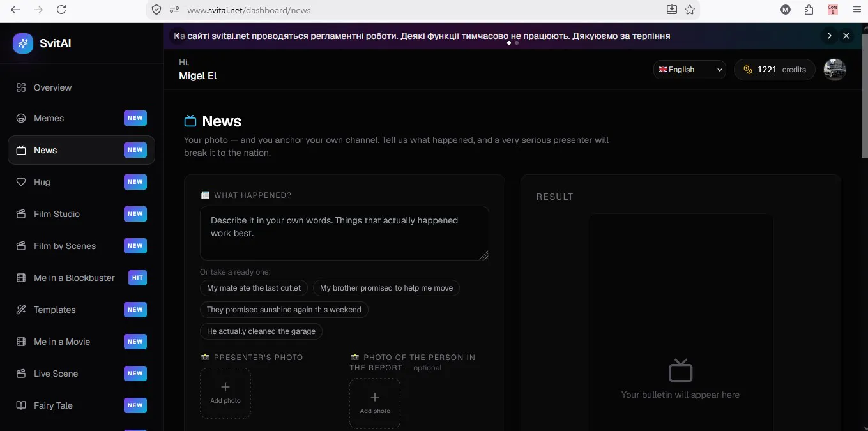The image size is (868, 431).
Task: Click the TV icon beside News heading
Action: click(190, 121)
